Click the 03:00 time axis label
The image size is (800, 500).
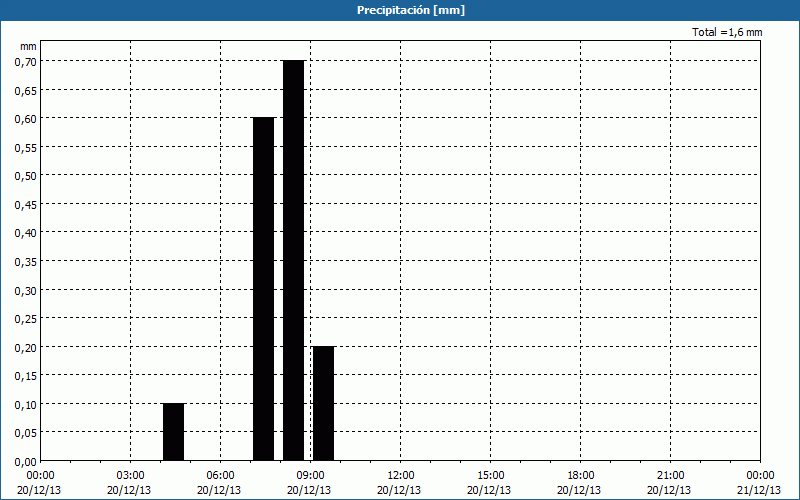tap(131, 476)
